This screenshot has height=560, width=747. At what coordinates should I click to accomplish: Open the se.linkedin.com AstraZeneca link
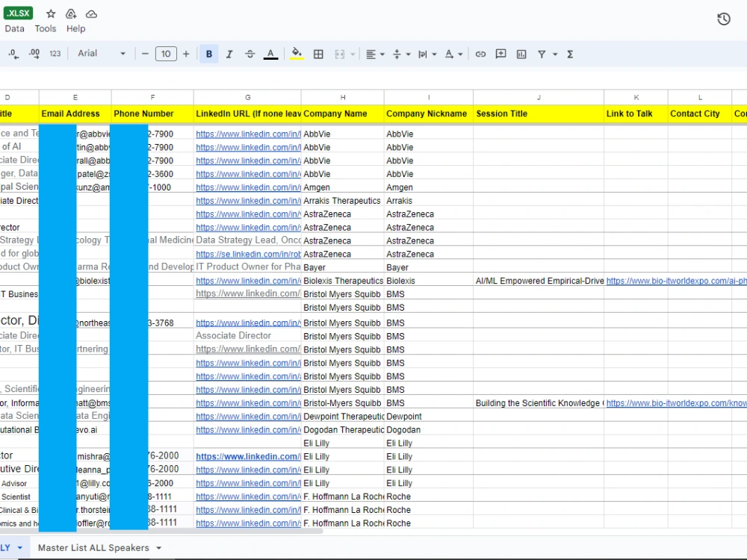(x=248, y=255)
